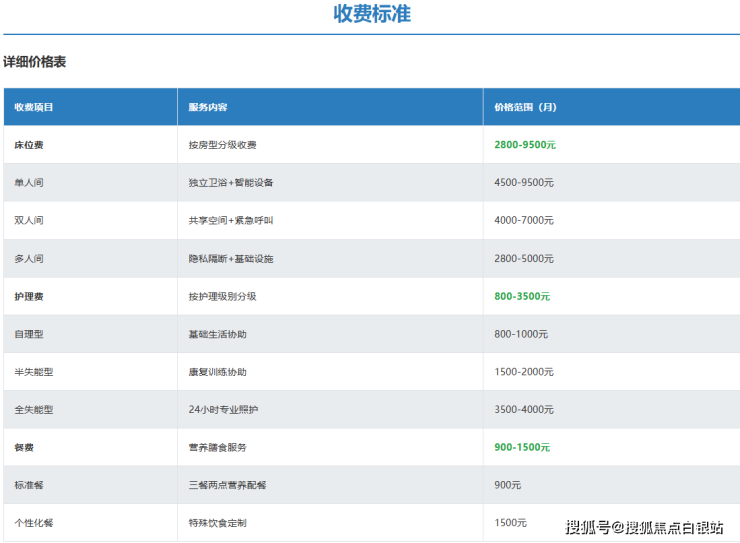Image resolution: width=740 pixels, height=543 pixels.
Task: Click the 4000-7000元 price for 双人间
Action: [523, 220]
